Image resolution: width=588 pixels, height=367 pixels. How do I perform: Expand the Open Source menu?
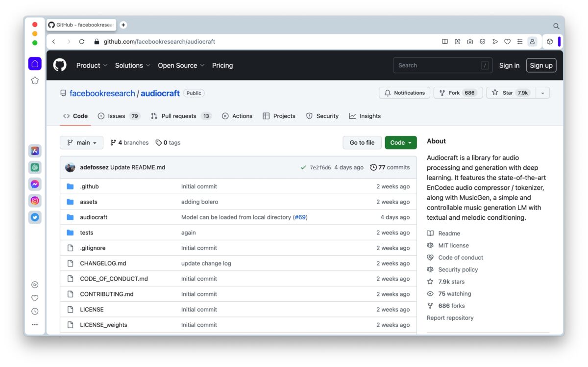tap(181, 65)
